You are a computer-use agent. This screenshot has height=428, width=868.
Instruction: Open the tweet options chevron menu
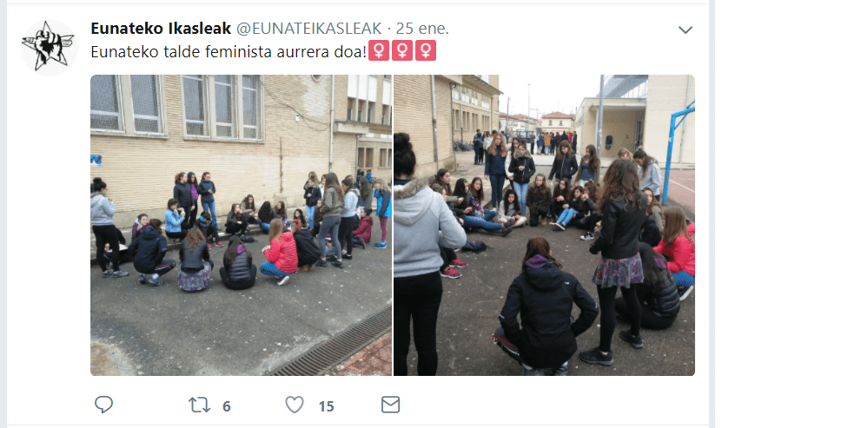coord(686,30)
